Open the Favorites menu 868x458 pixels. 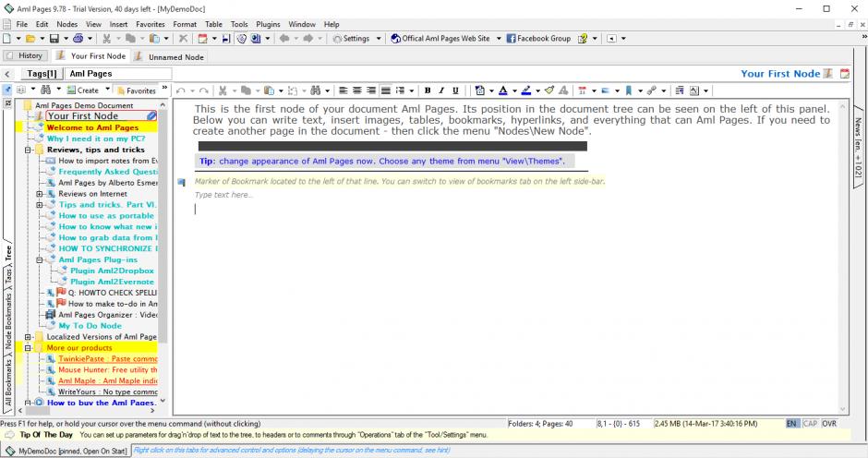pyautogui.click(x=150, y=24)
